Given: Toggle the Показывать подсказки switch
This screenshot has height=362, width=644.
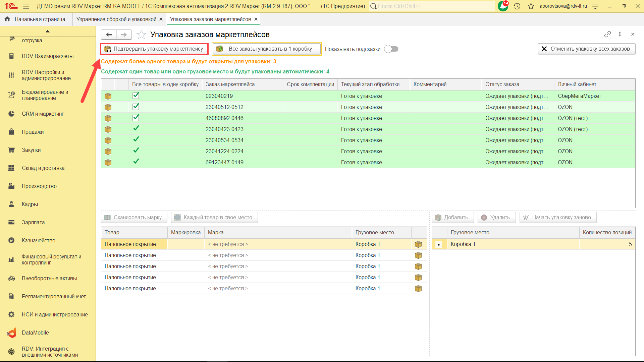Looking at the screenshot, I should pyautogui.click(x=391, y=49).
